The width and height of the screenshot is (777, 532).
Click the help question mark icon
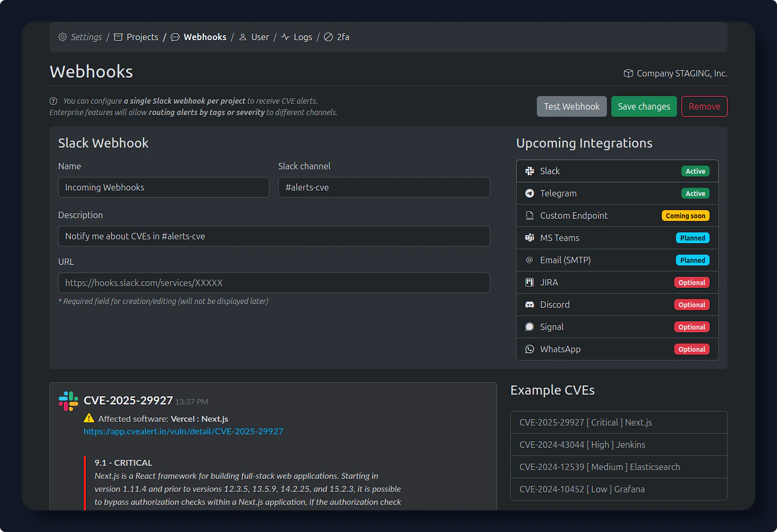[53, 101]
